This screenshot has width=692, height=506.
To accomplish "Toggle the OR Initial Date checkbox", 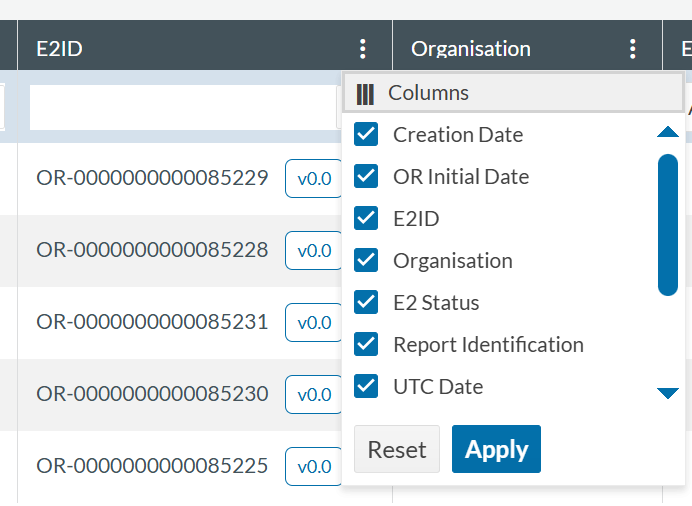I will pyautogui.click(x=367, y=176).
